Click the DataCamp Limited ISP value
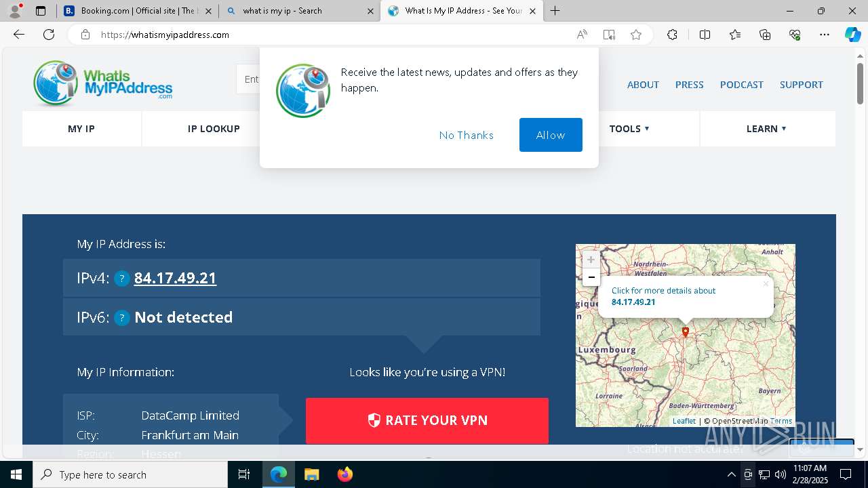 [190, 415]
